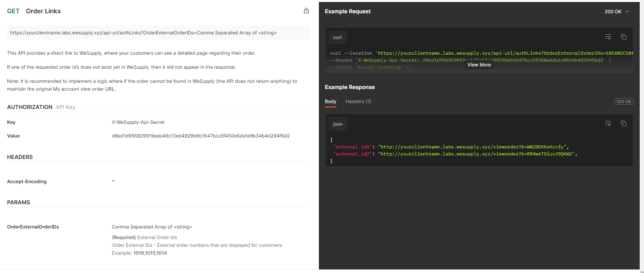The height and width of the screenshot is (273, 644).
Task: Expand the request with View More
Action: point(479,65)
